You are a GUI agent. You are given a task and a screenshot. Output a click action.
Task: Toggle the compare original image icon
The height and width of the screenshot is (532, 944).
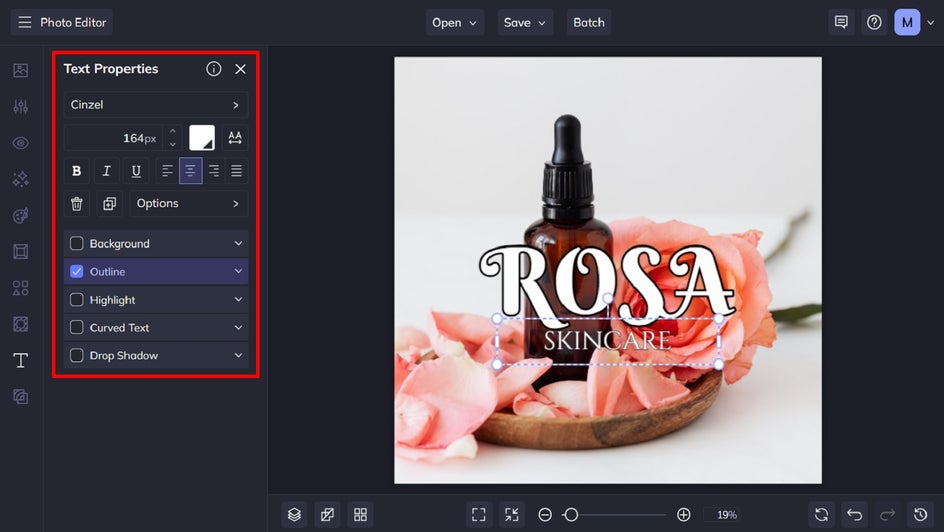click(x=327, y=515)
